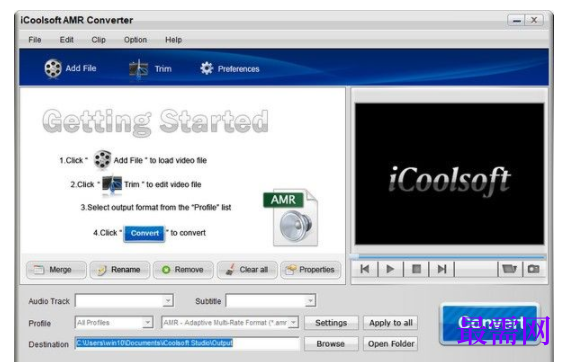The height and width of the screenshot is (362, 569).
Task: Click the film reel icon in step 1
Action: 102,160
